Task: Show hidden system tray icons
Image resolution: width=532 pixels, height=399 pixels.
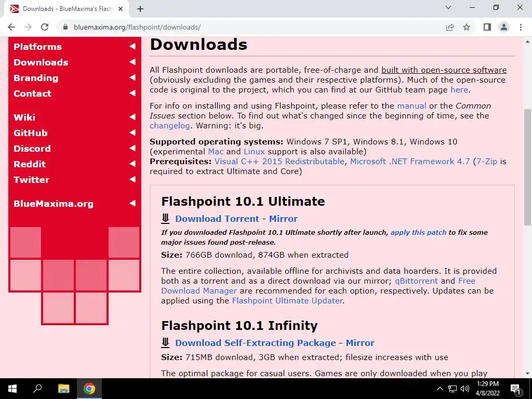Action: (x=440, y=389)
